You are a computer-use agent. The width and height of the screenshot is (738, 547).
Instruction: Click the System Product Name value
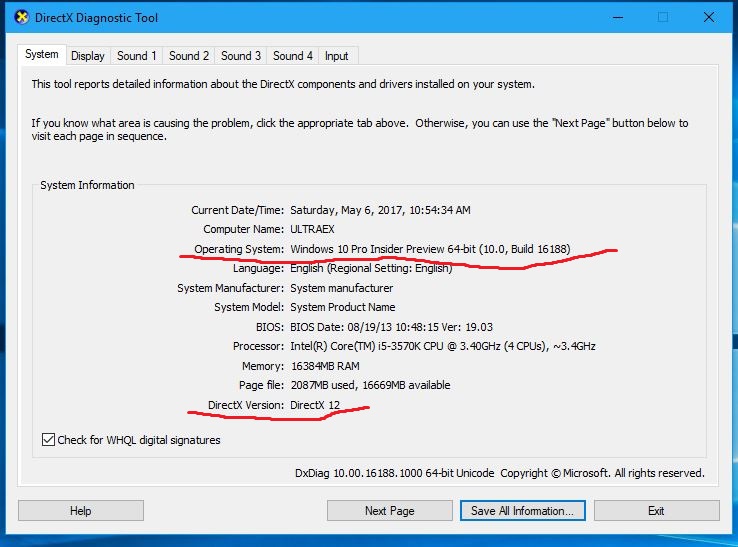click(343, 307)
